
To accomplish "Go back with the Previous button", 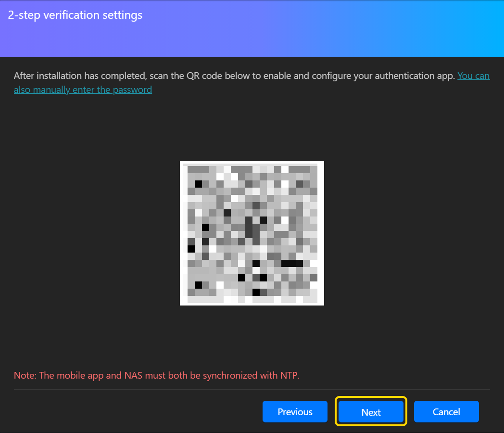I will 295,411.
